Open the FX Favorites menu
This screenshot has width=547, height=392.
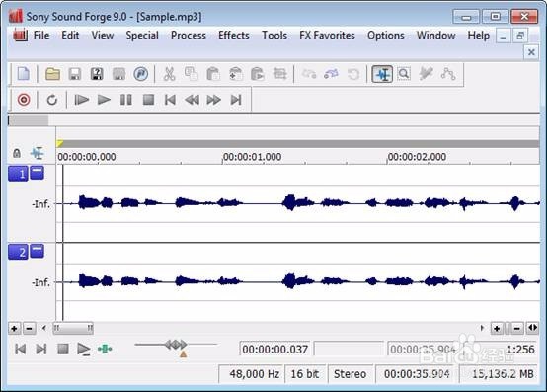coord(327,36)
